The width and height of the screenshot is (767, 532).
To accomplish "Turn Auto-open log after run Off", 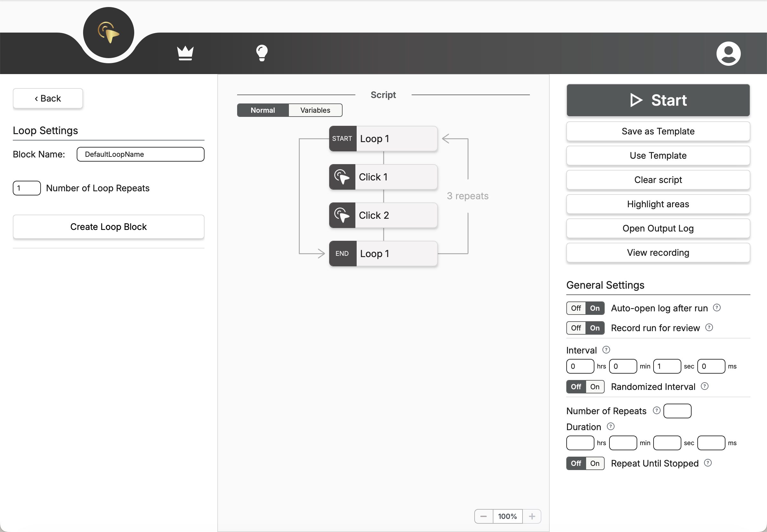I will pyautogui.click(x=576, y=308).
